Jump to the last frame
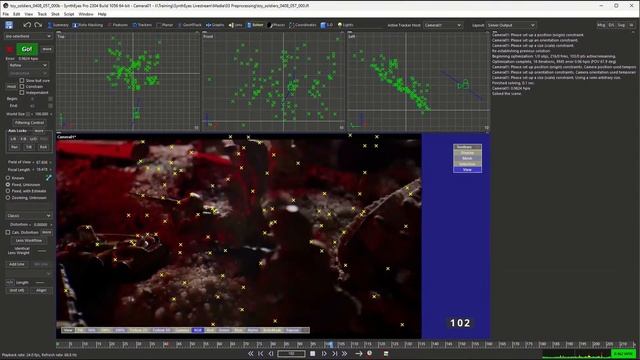The image size is (640, 360). [344, 353]
